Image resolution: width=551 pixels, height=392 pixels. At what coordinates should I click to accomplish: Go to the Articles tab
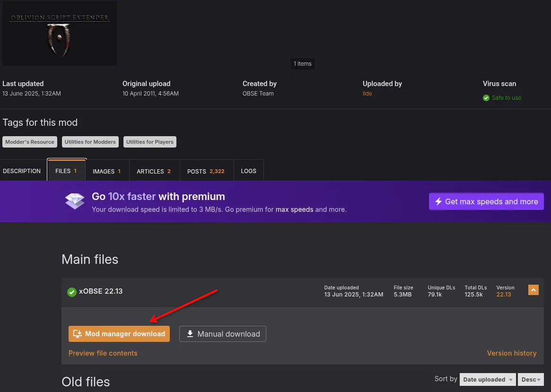(154, 171)
